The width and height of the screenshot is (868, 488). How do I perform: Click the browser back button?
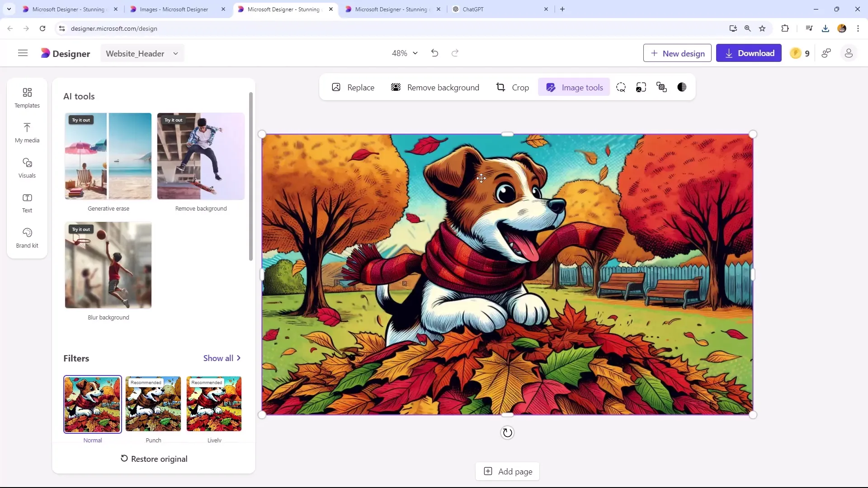click(10, 28)
